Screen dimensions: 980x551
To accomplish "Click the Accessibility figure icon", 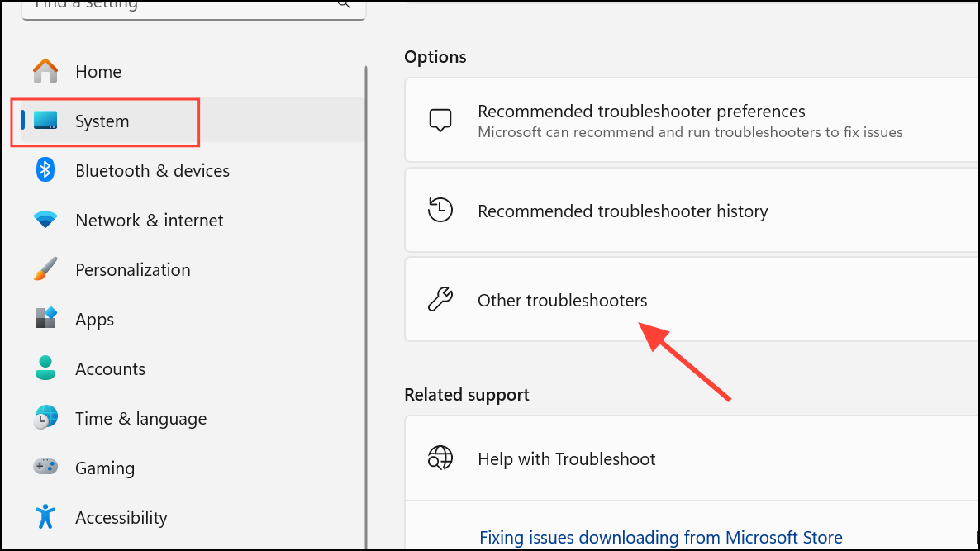I will click(x=45, y=517).
